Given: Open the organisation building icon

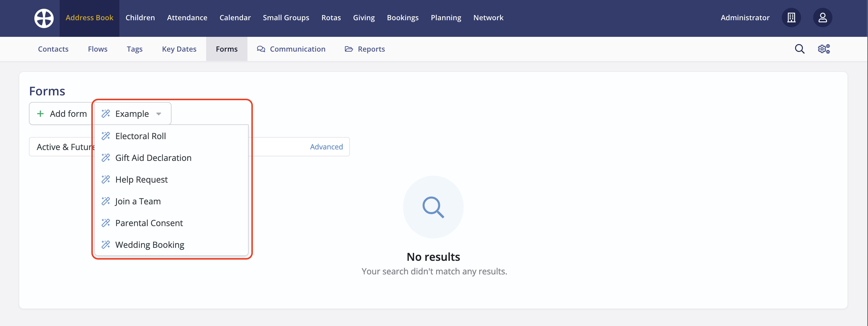Looking at the screenshot, I should click(x=791, y=18).
